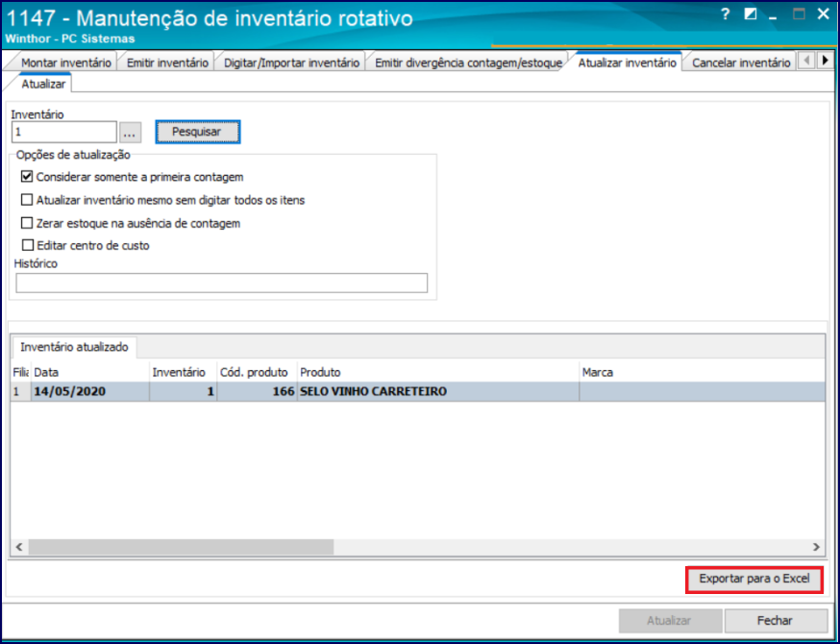Sort by the Cód. produto column header
This screenshot has height=644, width=840.
pos(258,372)
